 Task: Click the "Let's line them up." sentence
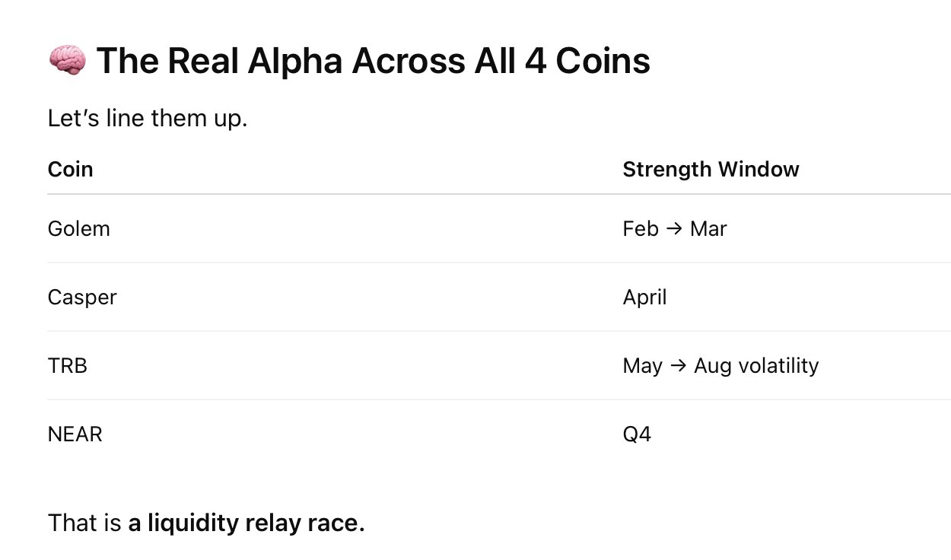pos(148,119)
